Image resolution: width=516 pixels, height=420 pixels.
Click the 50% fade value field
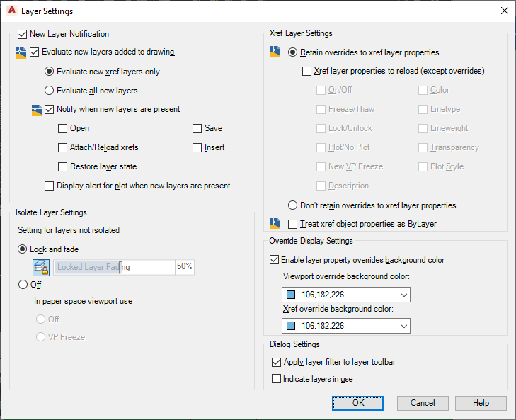click(x=185, y=267)
